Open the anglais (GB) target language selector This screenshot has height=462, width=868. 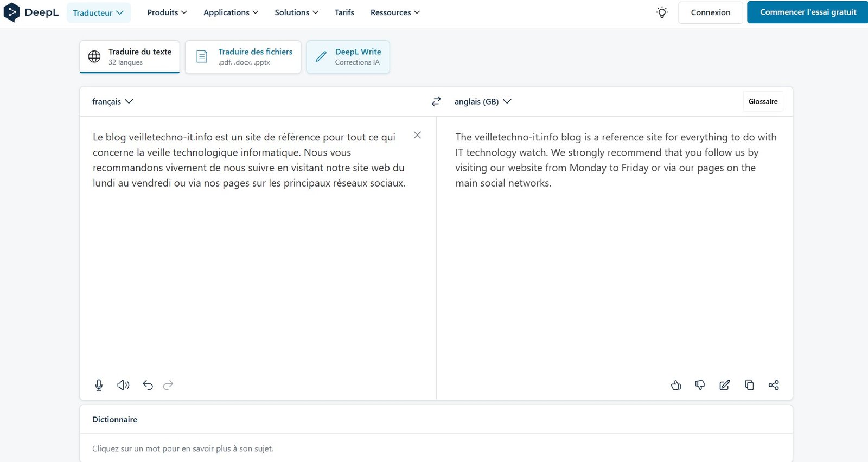[x=483, y=101]
